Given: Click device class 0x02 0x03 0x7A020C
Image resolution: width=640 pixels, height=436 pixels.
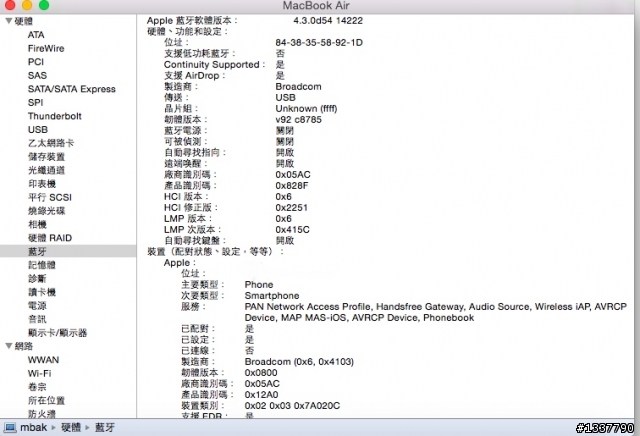Looking at the screenshot, I should [x=292, y=406].
